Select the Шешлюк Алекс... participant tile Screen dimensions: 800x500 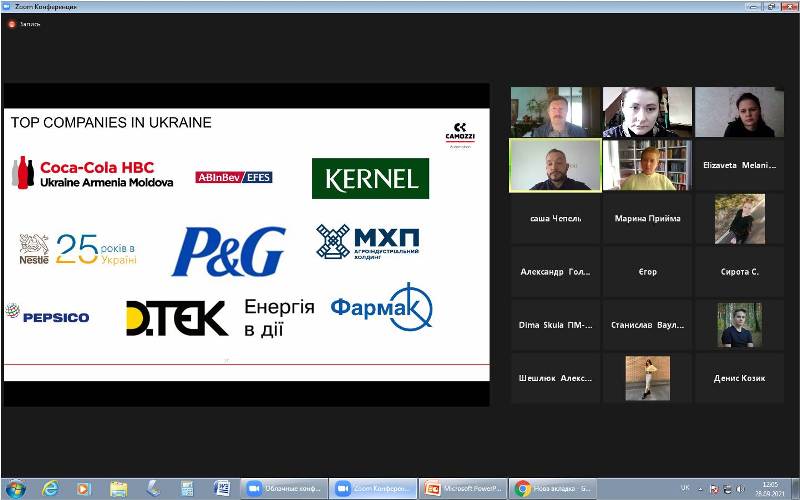[x=556, y=378]
